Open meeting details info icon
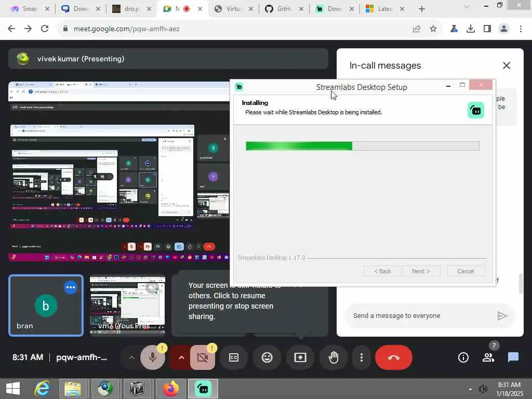The image size is (532, 399). (463, 357)
